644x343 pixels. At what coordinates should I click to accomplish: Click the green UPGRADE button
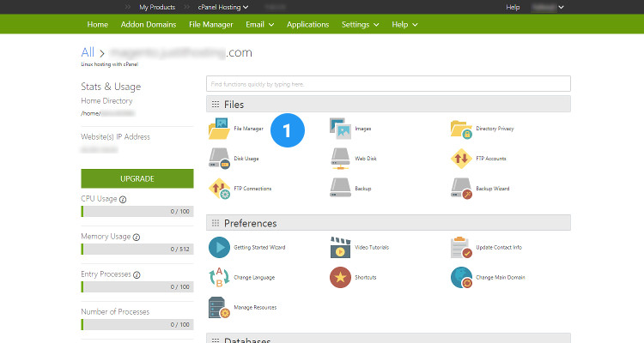point(137,178)
